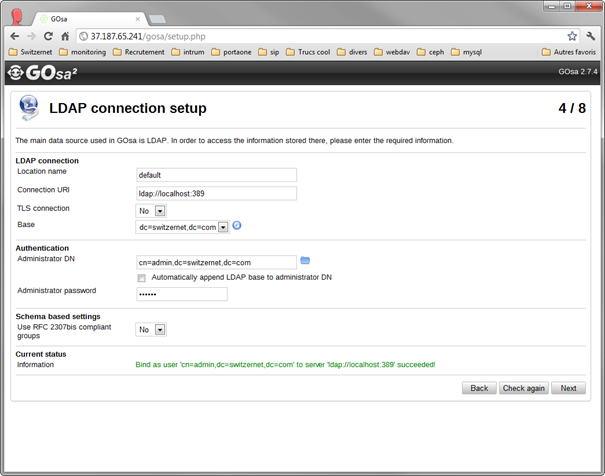Screen dimensions: 605x476
Task: Expand the RFC 2307bis compliant groups dropdown
Action: [151, 330]
